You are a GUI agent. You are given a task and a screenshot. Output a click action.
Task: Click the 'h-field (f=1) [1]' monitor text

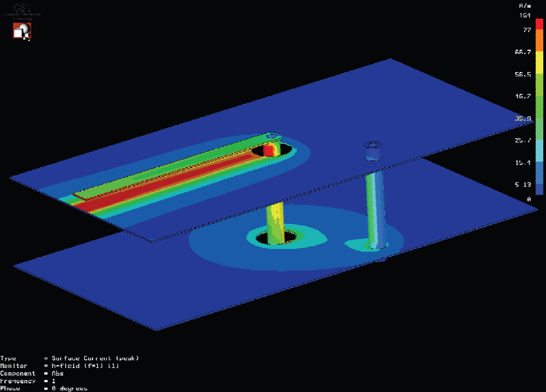[85, 366]
